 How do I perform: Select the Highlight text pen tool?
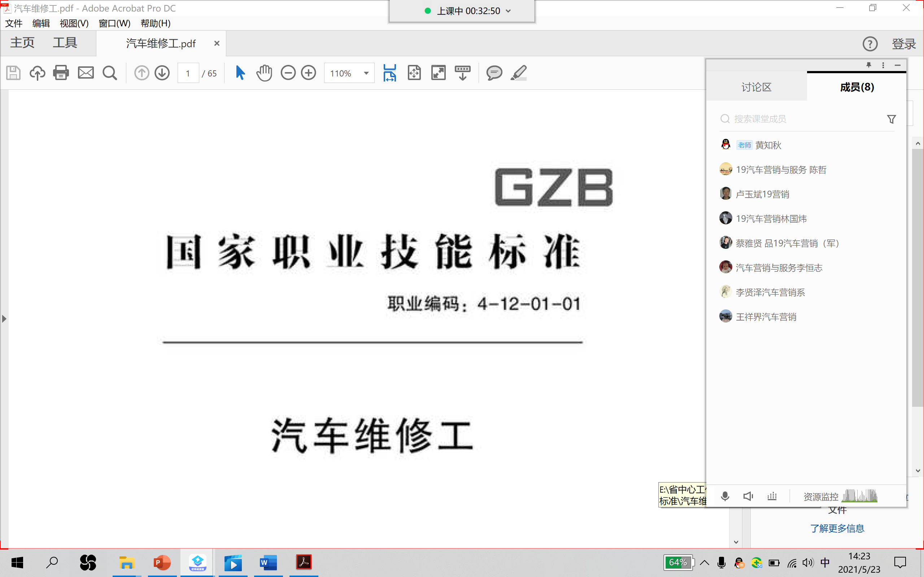pyautogui.click(x=519, y=72)
